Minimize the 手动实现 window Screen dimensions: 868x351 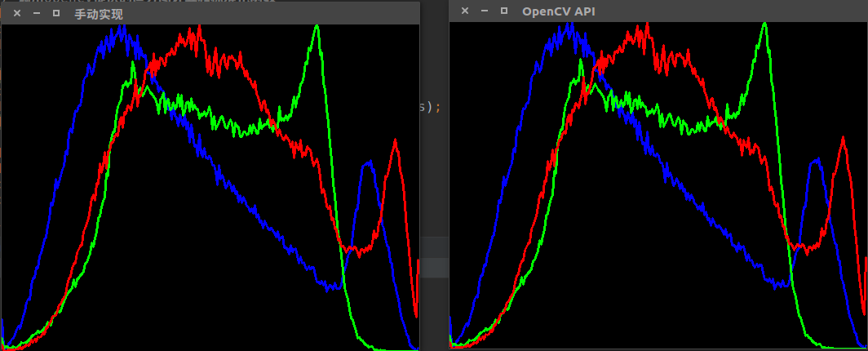[37, 14]
